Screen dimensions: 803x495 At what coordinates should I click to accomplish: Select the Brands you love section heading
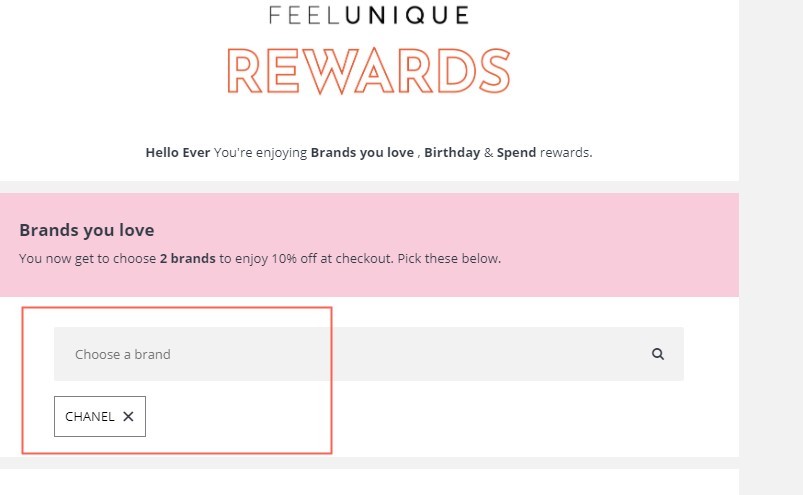point(87,230)
